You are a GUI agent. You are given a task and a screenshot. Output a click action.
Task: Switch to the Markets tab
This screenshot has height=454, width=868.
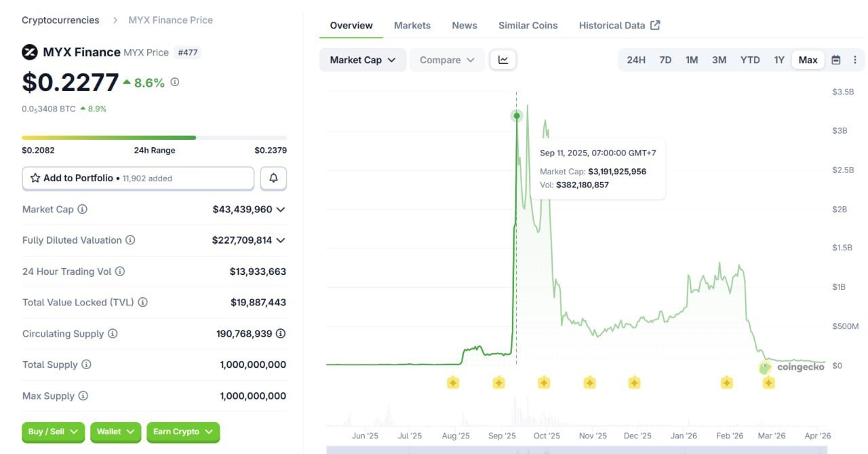tap(412, 25)
